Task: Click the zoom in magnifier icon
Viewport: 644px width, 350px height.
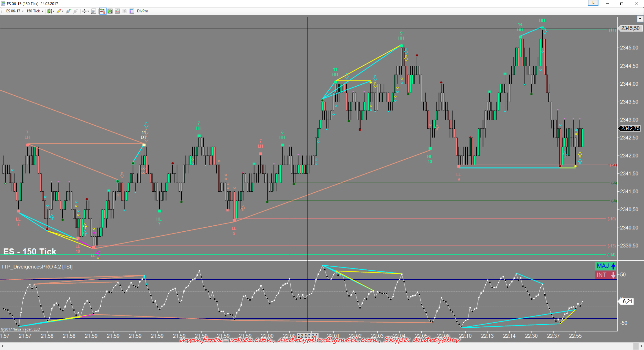Action: 68,11
